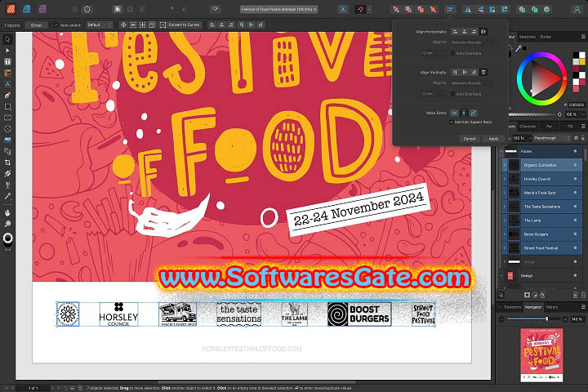Switch to the History tab
Viewport: 588px width, 392px height.
(x=552, y=307)
